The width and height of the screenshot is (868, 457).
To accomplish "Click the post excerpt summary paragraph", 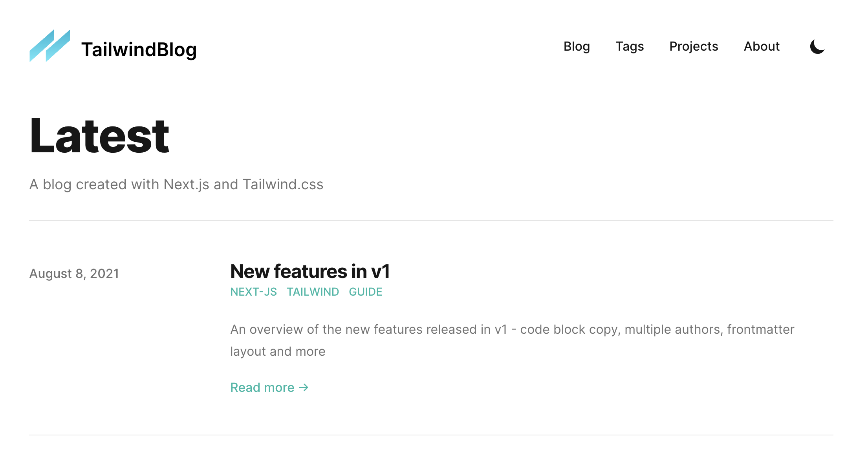I will click(x=512, y=329).
